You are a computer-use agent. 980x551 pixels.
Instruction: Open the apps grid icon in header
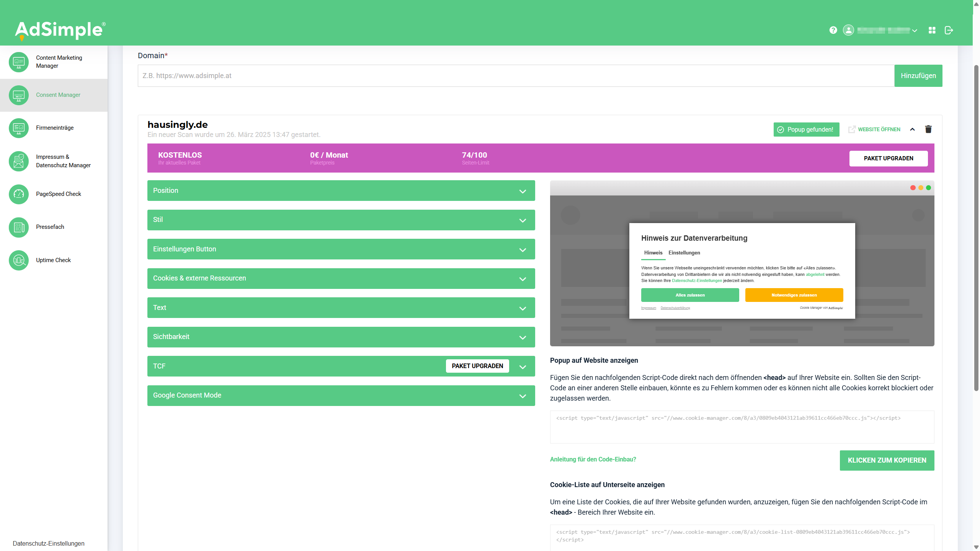pyautogui.click(x=932, y=30)
